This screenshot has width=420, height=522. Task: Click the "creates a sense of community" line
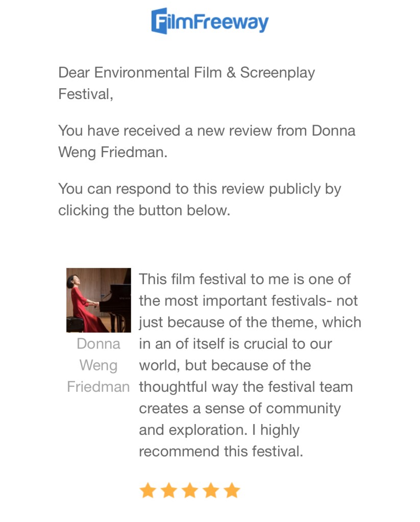pyautogui.click(x=239, y=409)
